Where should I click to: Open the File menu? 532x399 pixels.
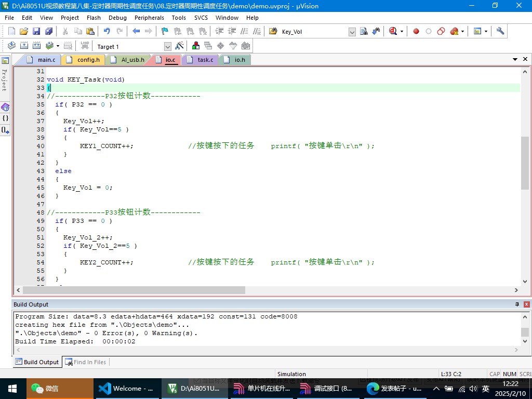9,18
